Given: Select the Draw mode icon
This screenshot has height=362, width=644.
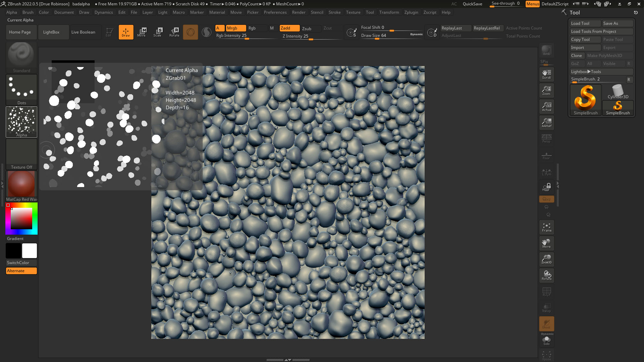Looking at the screenshot, I should 126,32.
